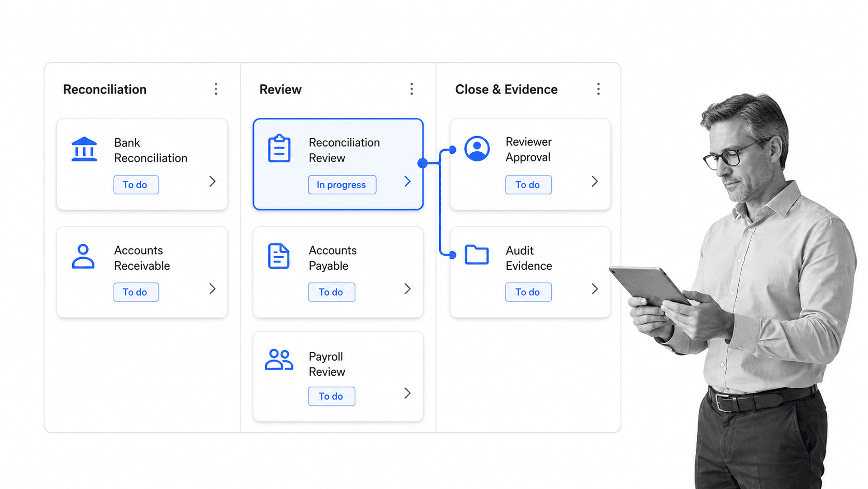
Task: Click To do status on Reviewer Approval
Action: coord(528,184)
